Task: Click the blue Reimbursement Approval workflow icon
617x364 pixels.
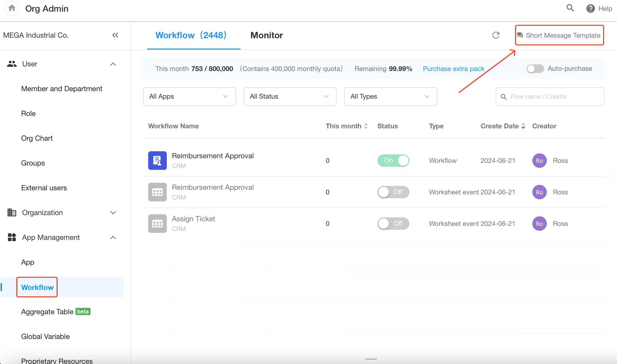Action: (x=157, y=161)
